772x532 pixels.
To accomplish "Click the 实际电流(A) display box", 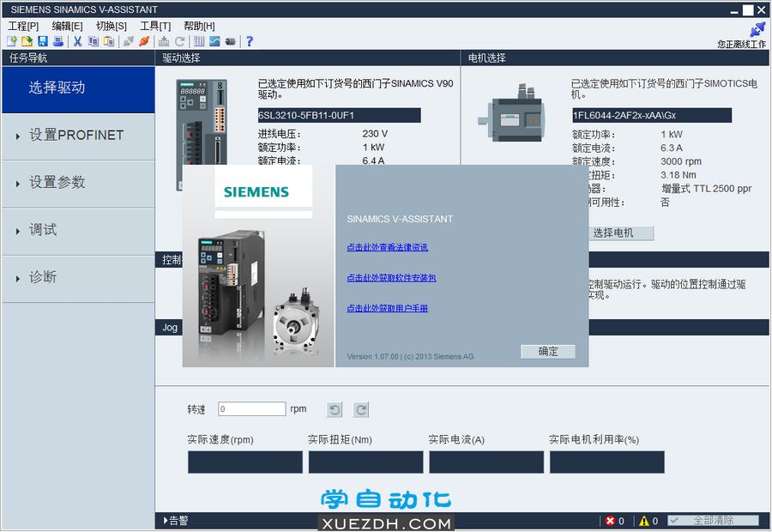I will tap(486, 462).
